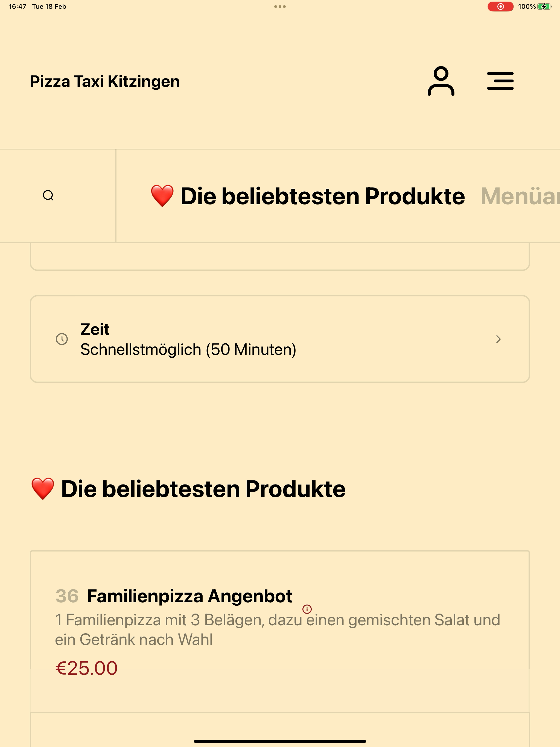
Task: Open the partially visible card above Zeit
Action: [x=280, y=257]
